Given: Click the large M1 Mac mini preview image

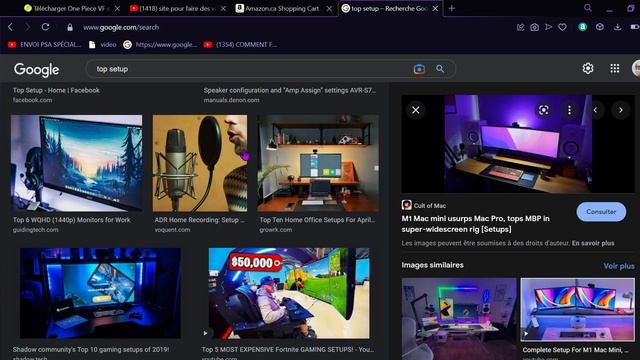Looking at the screenshot, I should 518,144.
